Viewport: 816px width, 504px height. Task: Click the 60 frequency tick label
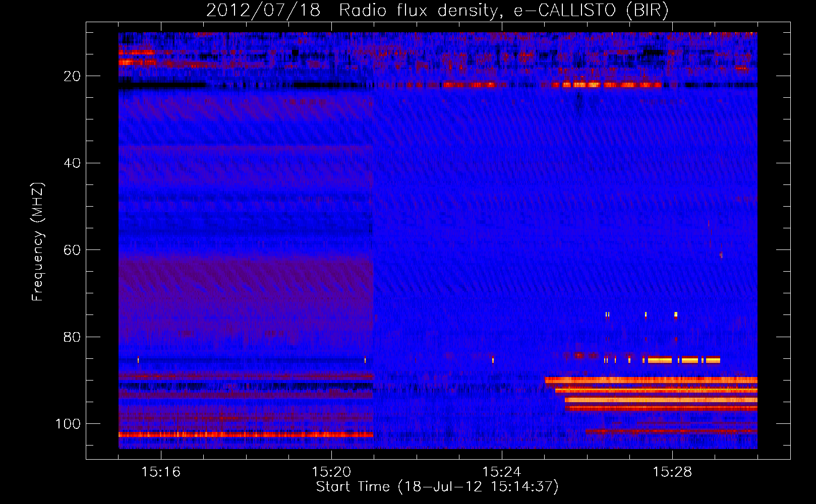[72, 250]
